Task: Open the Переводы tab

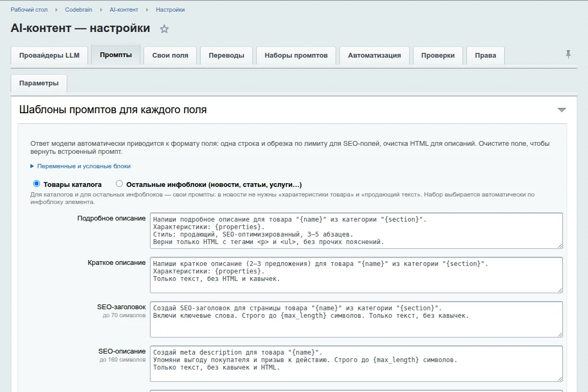Action: (x=226, y=56)
